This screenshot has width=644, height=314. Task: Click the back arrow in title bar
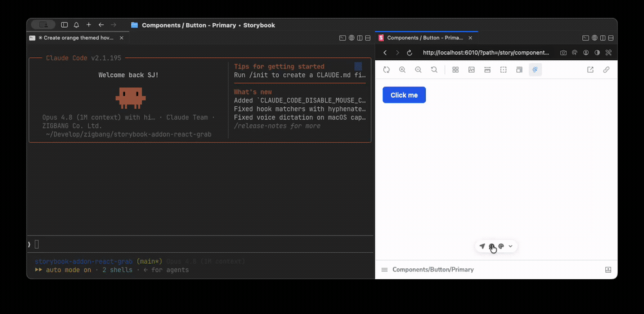(x=101, y=24)
